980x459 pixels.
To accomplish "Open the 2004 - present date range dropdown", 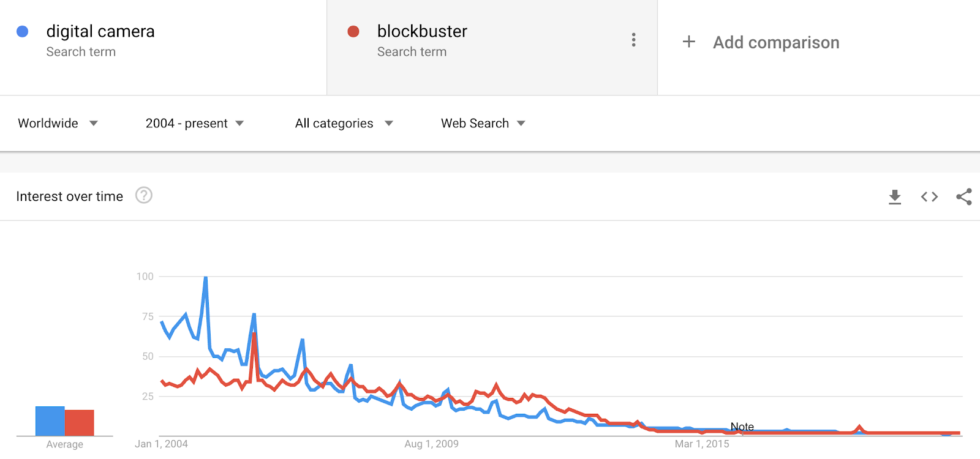I will tap(195, 123).
